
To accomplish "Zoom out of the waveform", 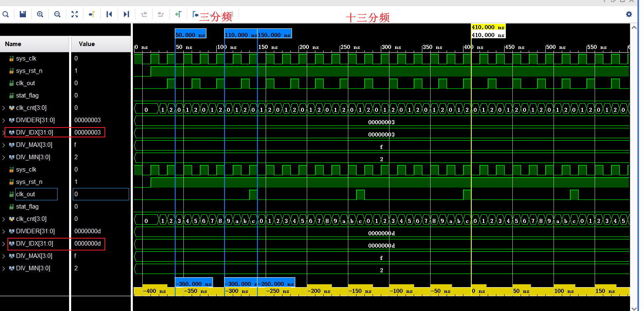I will tap(57, 14).
